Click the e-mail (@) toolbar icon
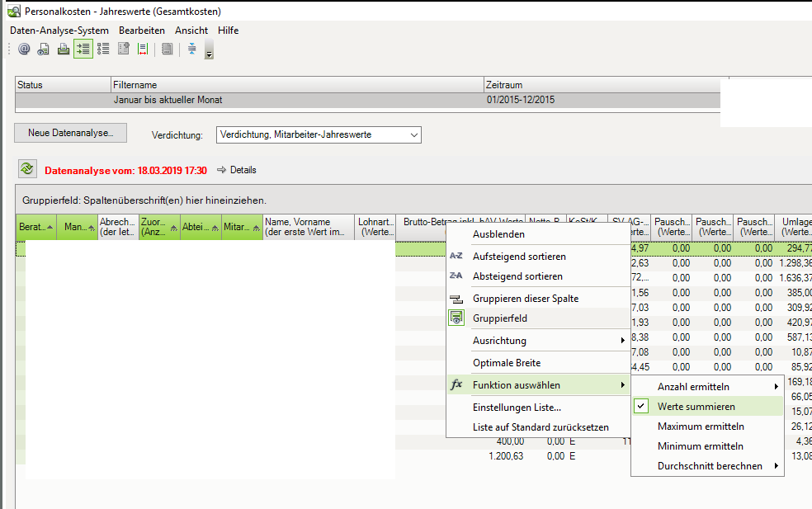The height and width of the screenshot is (509, 812). point(24,49)
